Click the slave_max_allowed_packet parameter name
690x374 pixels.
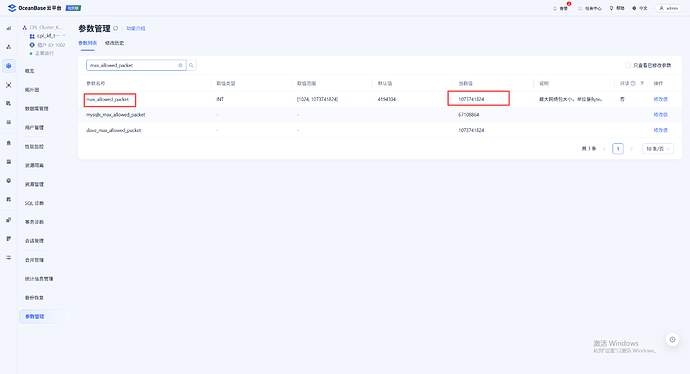[x=114, y=130]
